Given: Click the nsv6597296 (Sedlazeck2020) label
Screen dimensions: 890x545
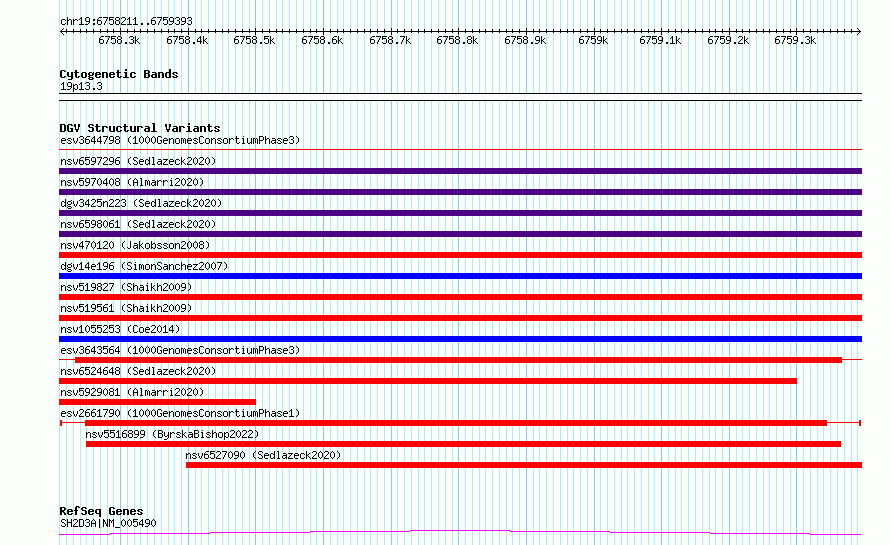Looking at the screenshot, I should pyautogui.click(x=138, y=161).
